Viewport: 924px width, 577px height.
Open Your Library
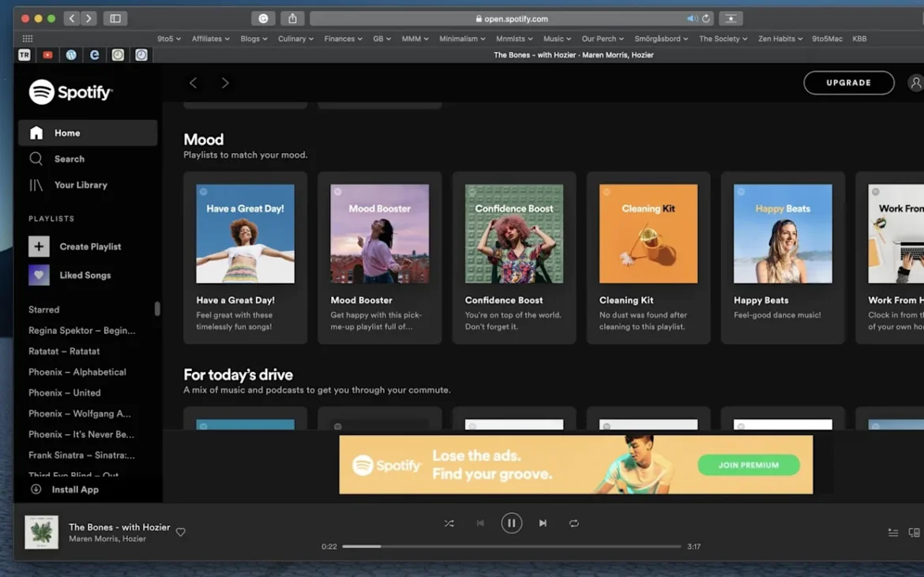click(81, 185)
